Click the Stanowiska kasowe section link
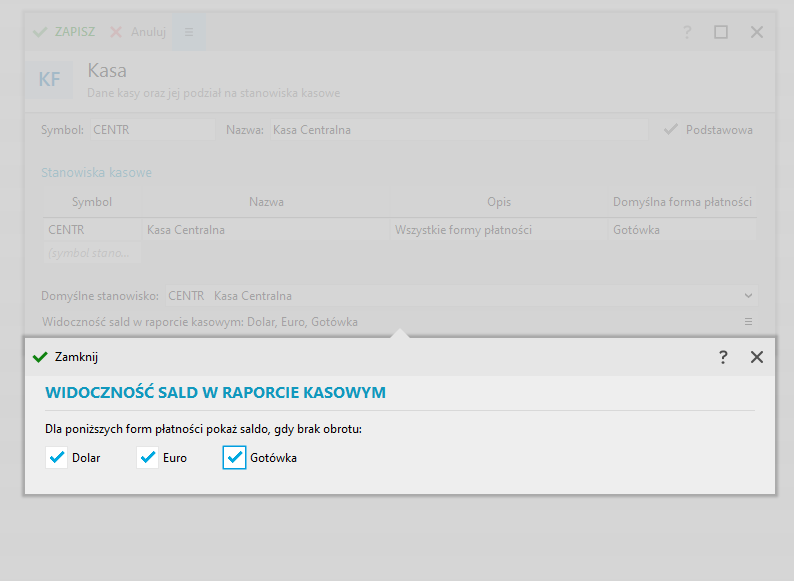This screenshot has width=794, height=581. point(96,172)
